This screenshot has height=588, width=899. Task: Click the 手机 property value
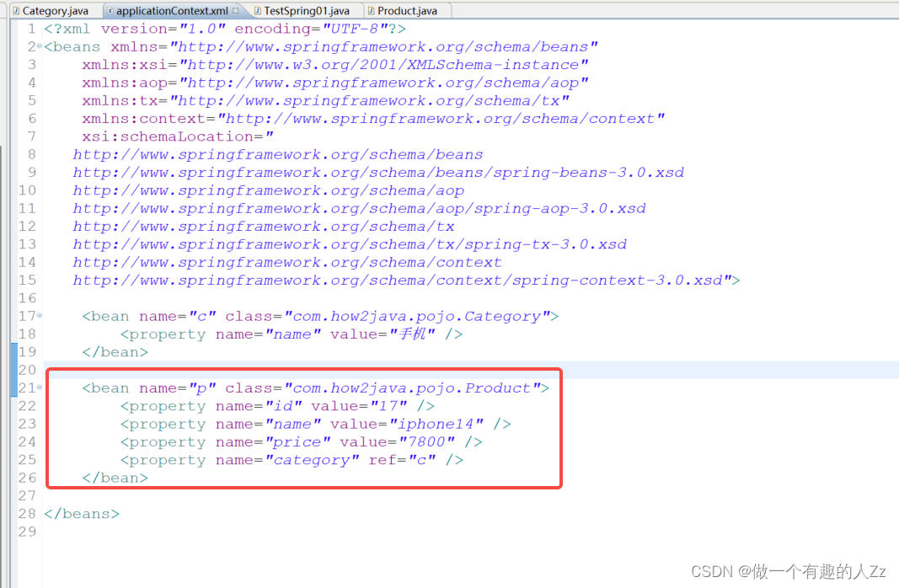[412, 334]
